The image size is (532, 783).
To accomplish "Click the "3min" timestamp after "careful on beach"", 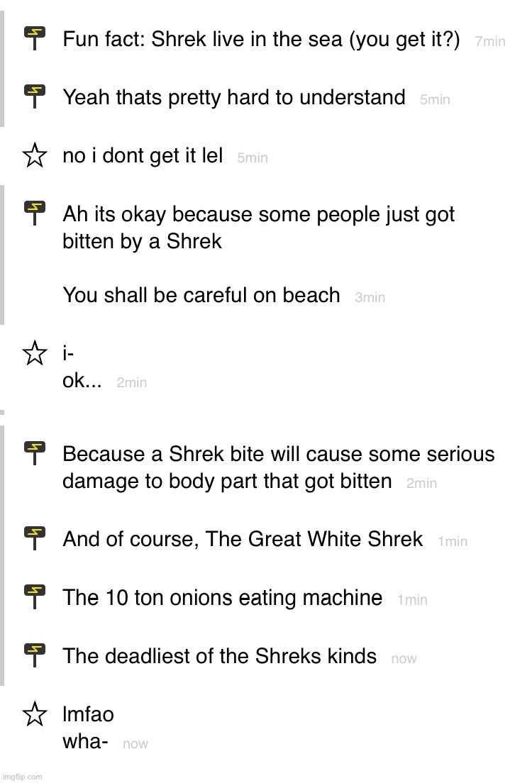I will pos(370,298).
